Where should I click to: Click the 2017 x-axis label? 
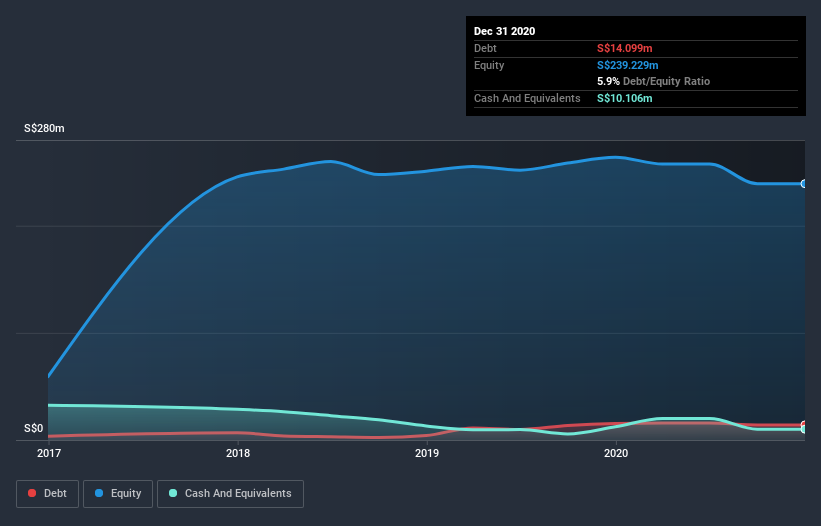tap(49, 453)
